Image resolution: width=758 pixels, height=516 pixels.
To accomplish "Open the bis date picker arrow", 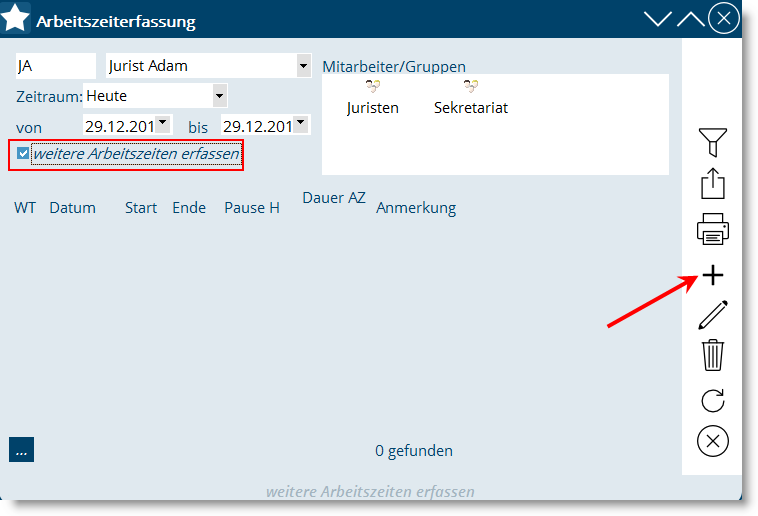I will click(x=301, y=123).
